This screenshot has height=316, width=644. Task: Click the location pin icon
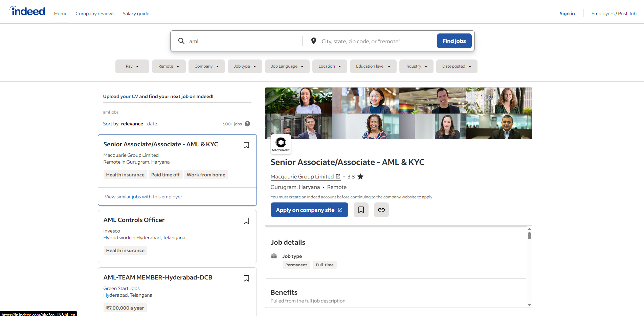pyautogui.click(x=314, y=41)
